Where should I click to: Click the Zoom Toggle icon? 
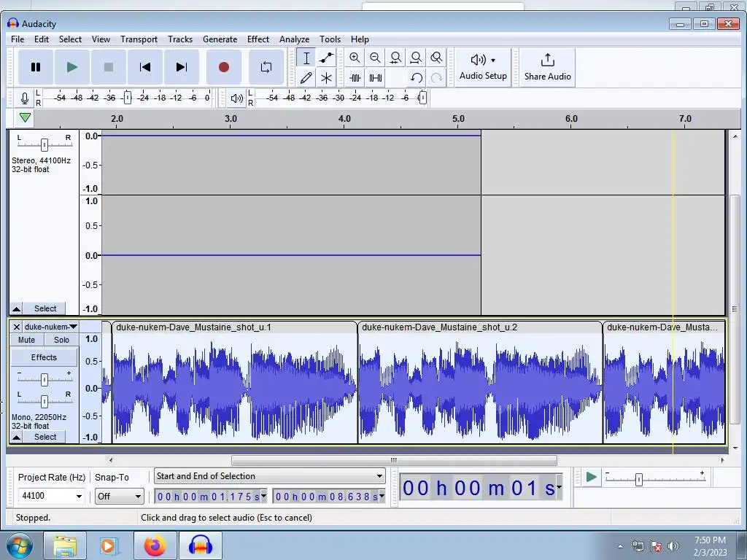pos(436,58)
